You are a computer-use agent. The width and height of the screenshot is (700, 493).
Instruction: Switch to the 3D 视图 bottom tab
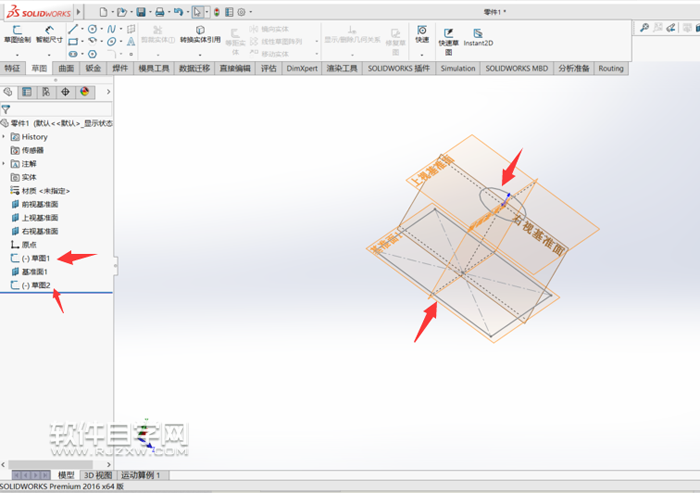[x=98, y=475]
